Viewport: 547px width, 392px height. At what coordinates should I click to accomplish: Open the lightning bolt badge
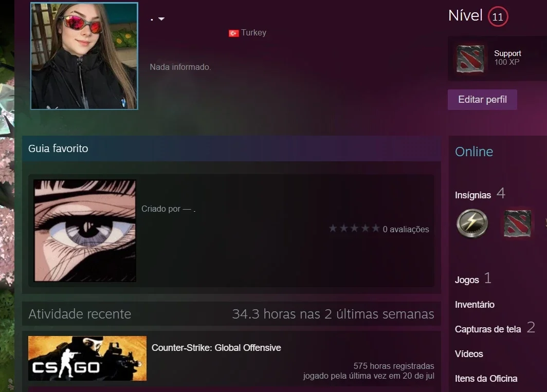pos(472,223)
